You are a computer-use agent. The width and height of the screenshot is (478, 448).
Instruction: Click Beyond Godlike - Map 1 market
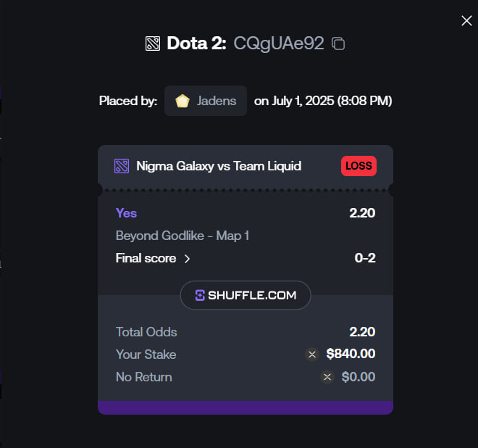click(183, 236)
